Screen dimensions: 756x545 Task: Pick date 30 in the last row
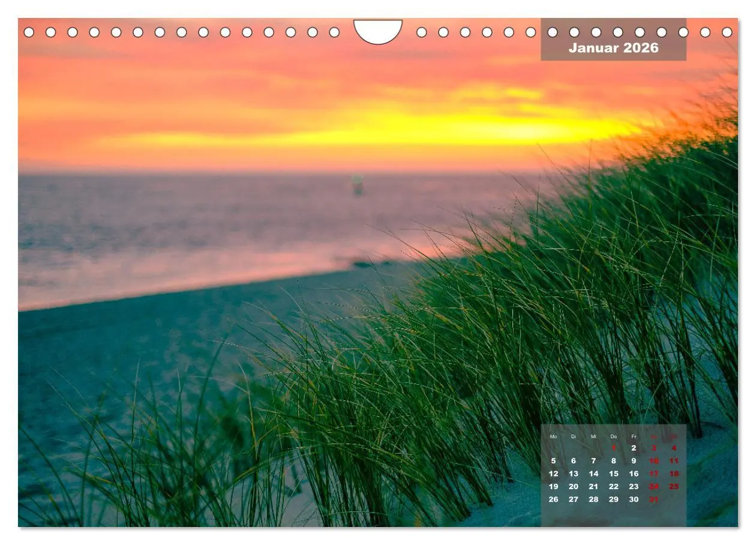(x=634, y=499)
